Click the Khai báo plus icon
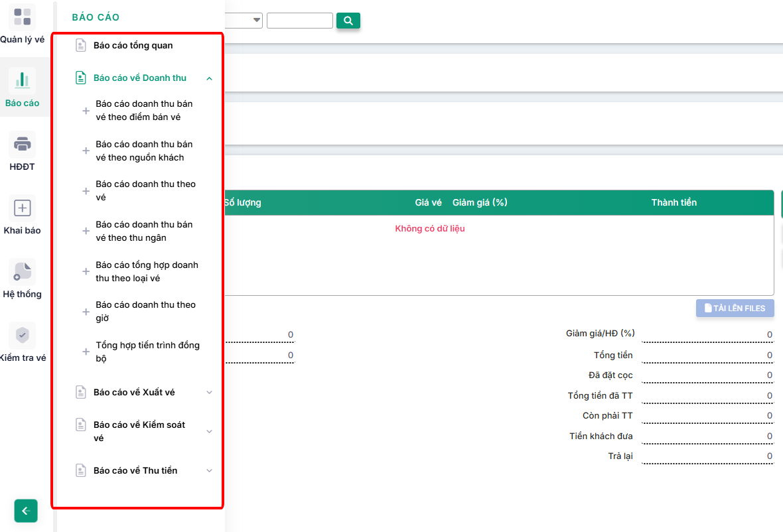 (23, 208)
